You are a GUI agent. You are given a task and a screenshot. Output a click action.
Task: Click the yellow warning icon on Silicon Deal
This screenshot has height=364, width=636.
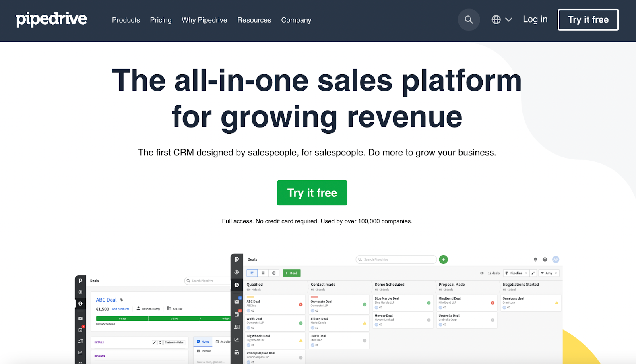pyautogui.click(x=365, y=323)
